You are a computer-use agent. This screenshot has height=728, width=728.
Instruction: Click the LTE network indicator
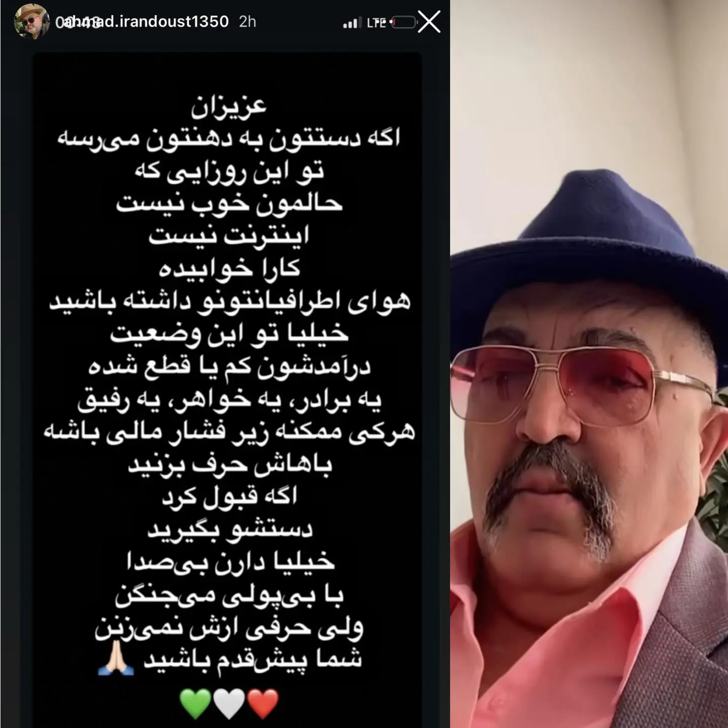pos(376,23)
